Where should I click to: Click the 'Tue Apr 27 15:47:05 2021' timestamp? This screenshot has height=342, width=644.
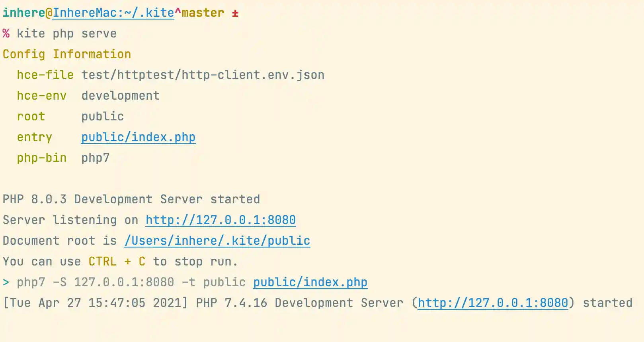[x=95, y=303]
